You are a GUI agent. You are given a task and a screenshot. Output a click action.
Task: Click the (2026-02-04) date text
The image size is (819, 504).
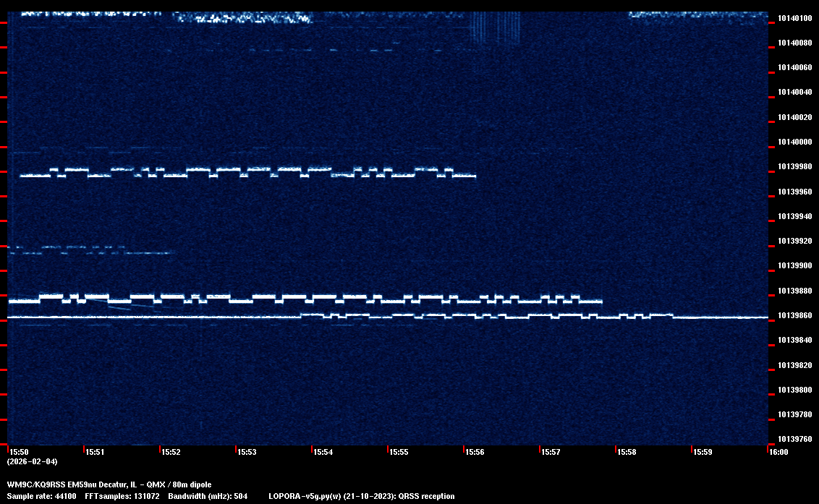click(x=32, y=461)
